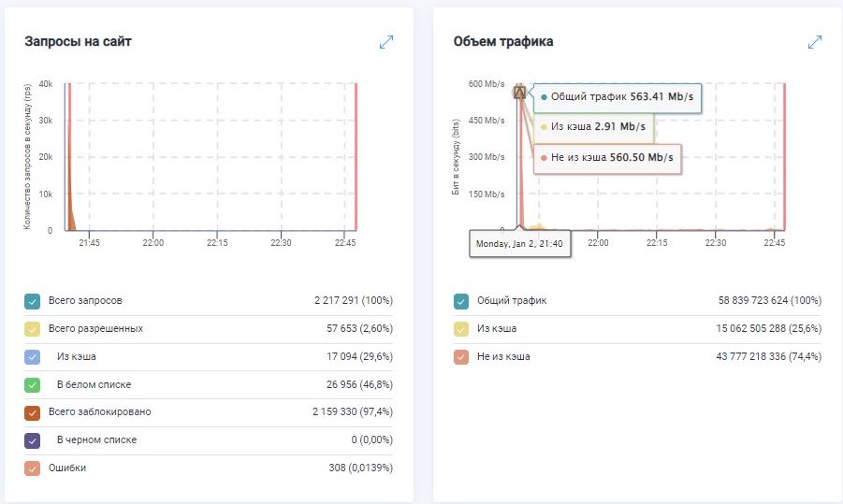
Task: Expand the Объем трафика chart fullscreen
Action: [814, 42]
